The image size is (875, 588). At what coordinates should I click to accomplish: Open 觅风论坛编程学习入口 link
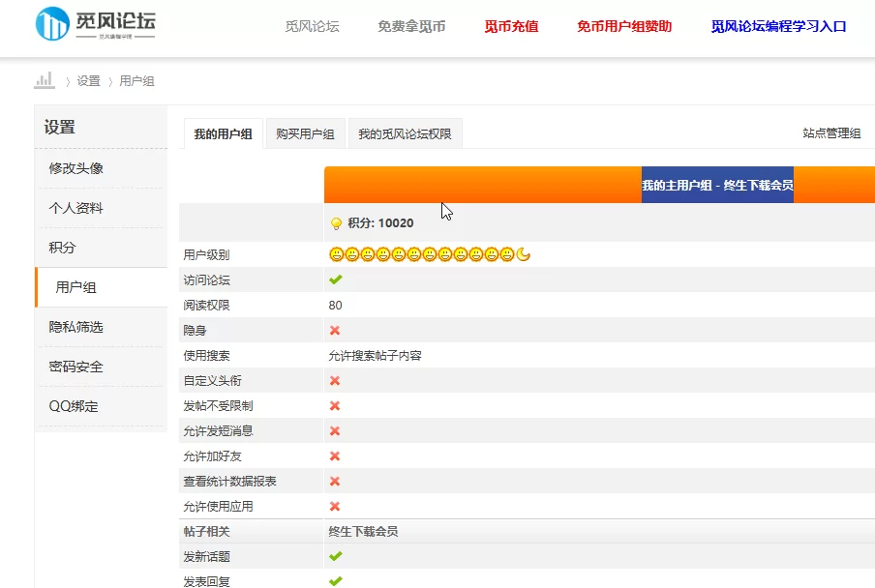pos(778,26)
